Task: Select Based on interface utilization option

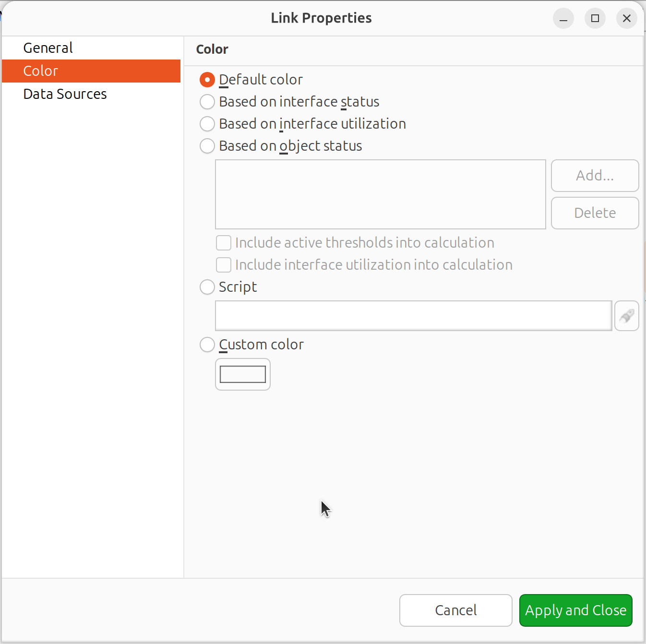Action: [207, 124]
